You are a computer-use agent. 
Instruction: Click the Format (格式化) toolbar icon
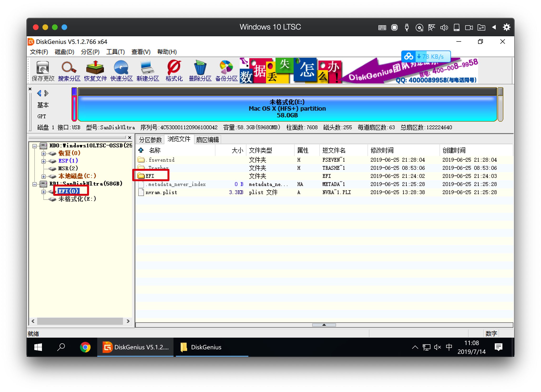[x=174, y=71]
